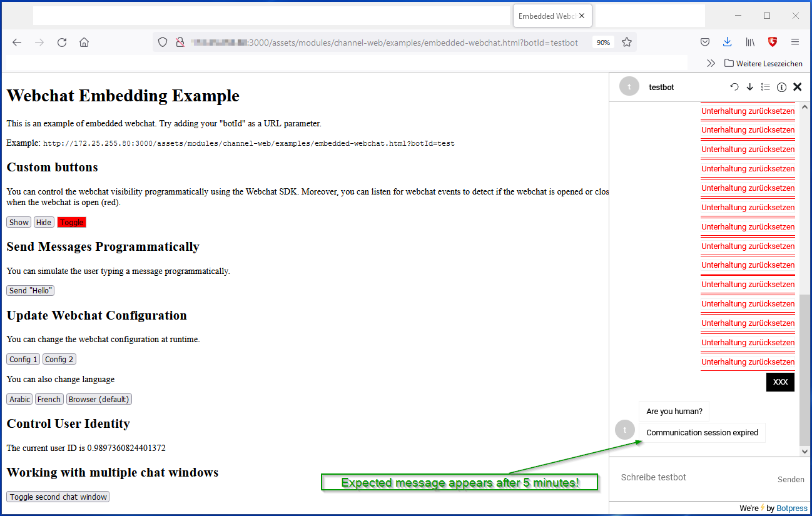View bot information via info icon
Image resolution: width=812 pixels, height=516 pixels.
point(781,87)
